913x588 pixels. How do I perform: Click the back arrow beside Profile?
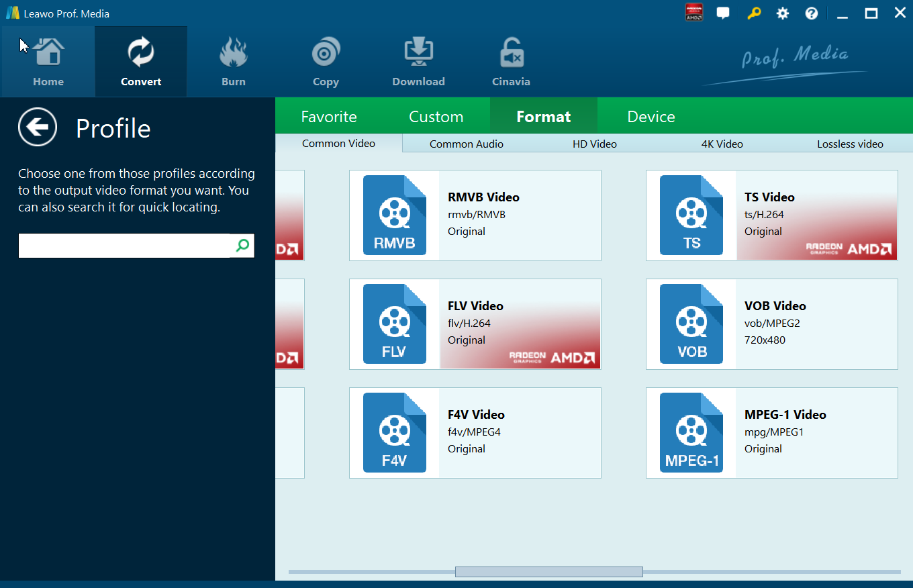[38, 127]
